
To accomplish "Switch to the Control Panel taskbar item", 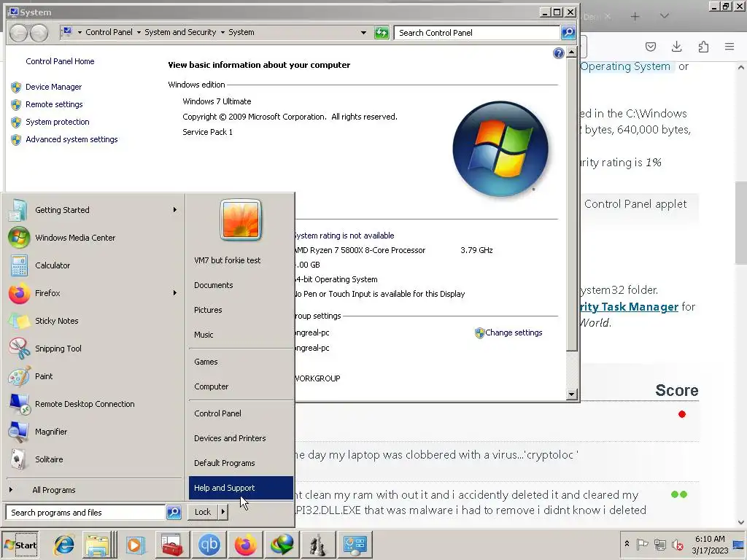I will click(x=355, y=545).
